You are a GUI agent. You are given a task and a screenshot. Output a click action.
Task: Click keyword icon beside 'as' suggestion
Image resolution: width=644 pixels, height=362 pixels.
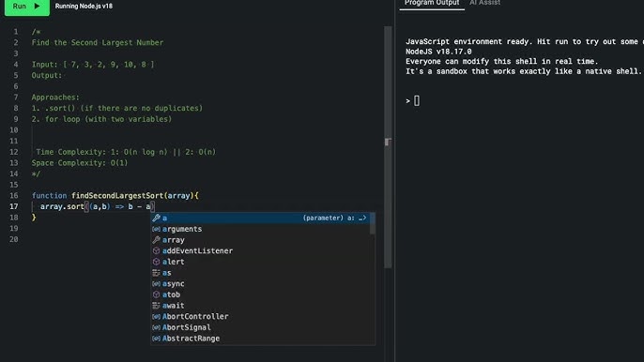coord(156,273)
